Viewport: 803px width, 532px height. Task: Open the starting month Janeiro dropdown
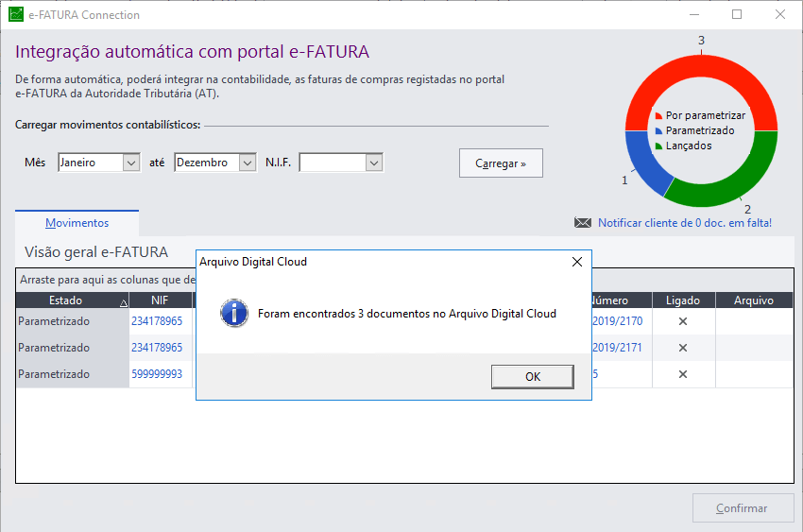click(131, 163)
